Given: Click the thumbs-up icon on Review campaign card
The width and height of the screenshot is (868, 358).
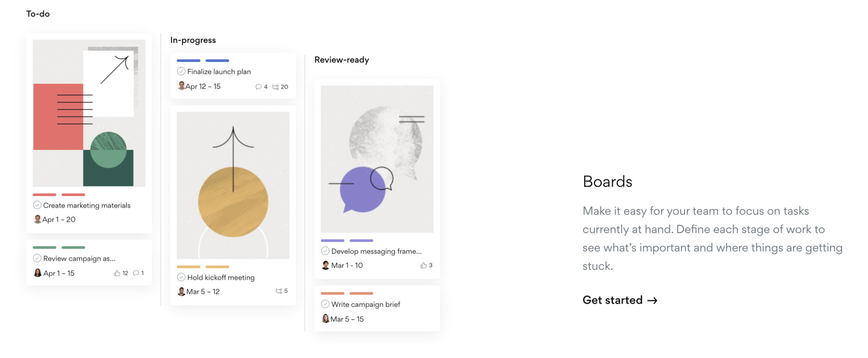Looking at the screenshot, I should coord(118,273).
